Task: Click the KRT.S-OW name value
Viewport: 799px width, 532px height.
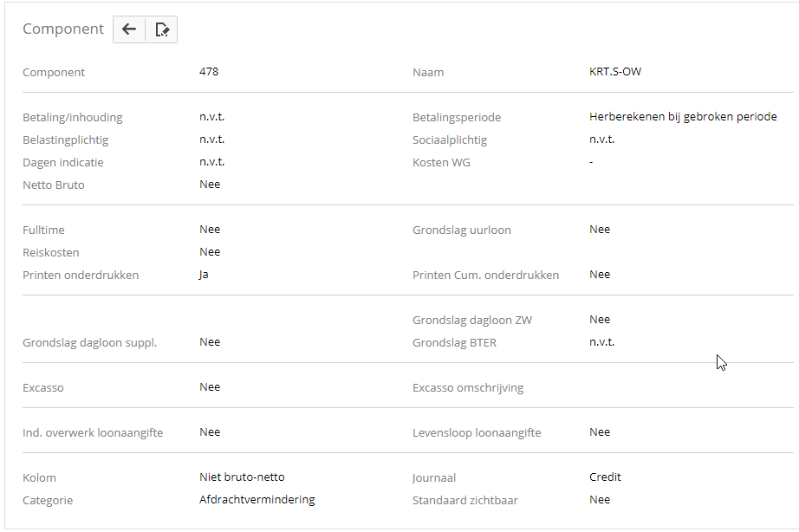Action: click(x=615, y=72)
